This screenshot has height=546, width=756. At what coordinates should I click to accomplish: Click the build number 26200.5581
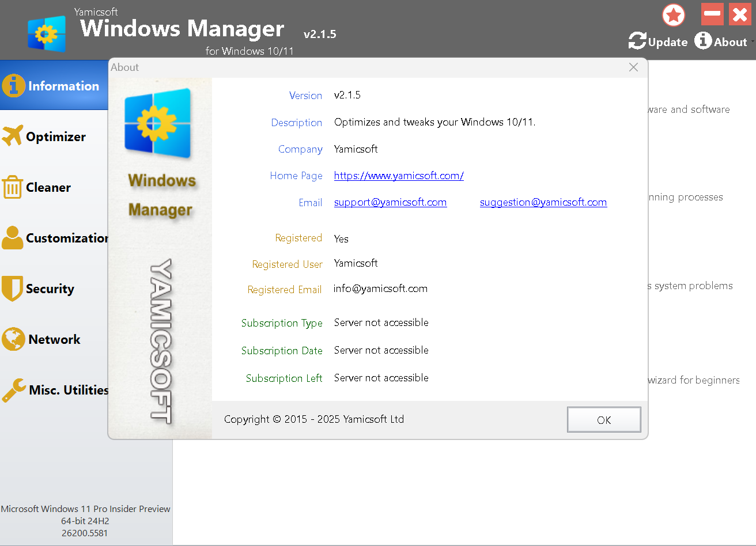[85, 533]
